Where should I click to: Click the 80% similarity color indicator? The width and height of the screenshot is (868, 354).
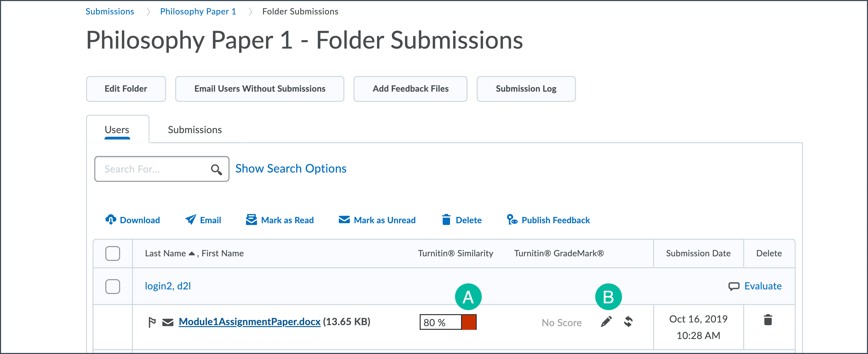(469, 322)
